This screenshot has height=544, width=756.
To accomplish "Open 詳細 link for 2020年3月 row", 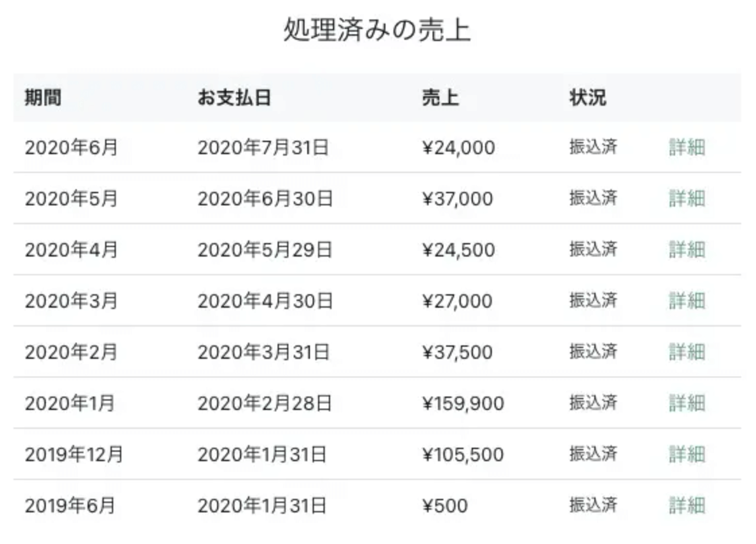I will pyautogui.click(x=687, y=300).
